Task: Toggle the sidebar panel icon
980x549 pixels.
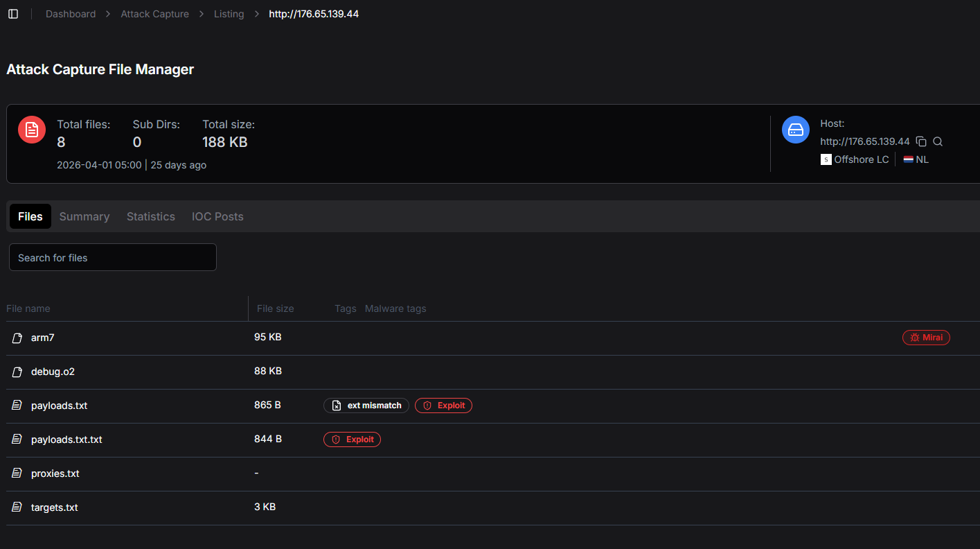Action: click(13, 14)
